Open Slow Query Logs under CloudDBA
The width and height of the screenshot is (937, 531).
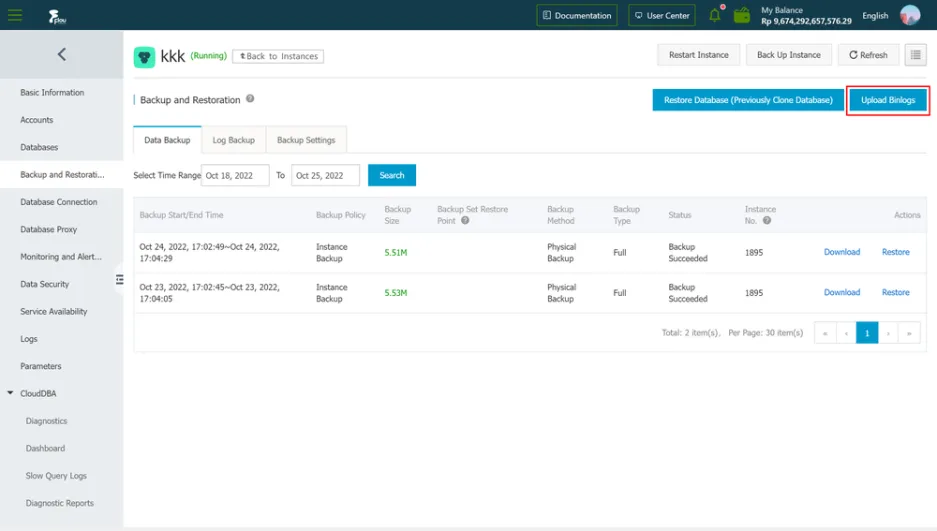pyautogui.click(x=56, y=475)
